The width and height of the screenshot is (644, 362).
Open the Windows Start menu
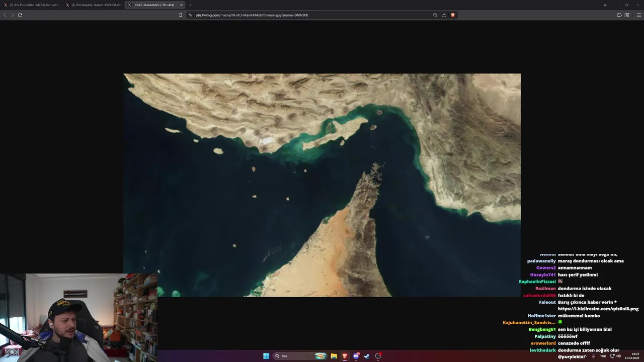tap(266, 356)
